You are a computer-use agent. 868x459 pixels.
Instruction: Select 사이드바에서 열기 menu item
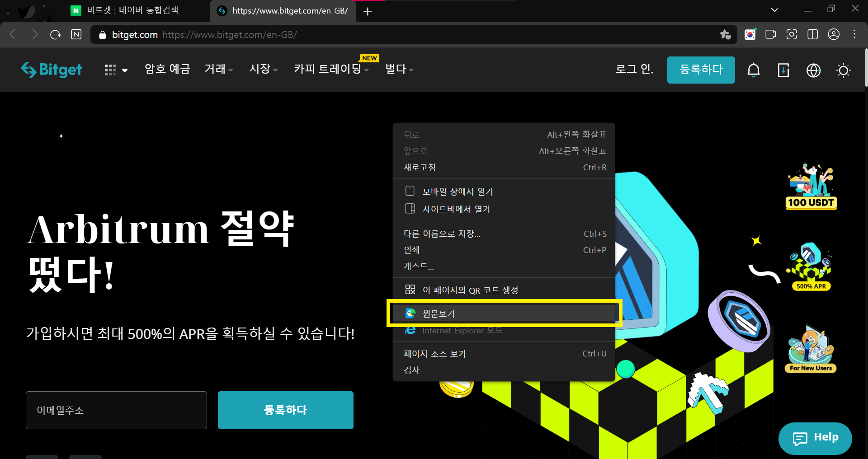(x=504, y=209)
